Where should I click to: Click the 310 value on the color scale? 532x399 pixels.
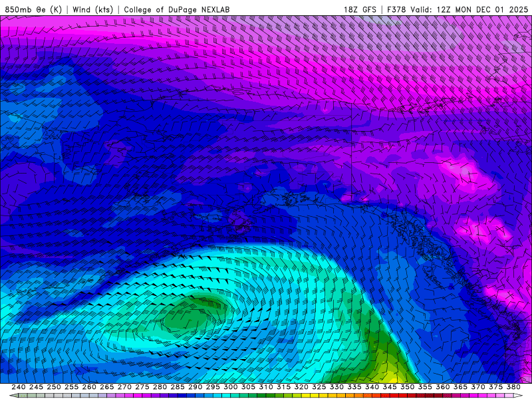tap(266, 387)
